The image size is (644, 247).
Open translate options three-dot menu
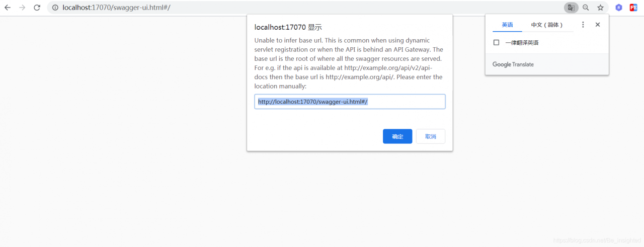point(583,25)
